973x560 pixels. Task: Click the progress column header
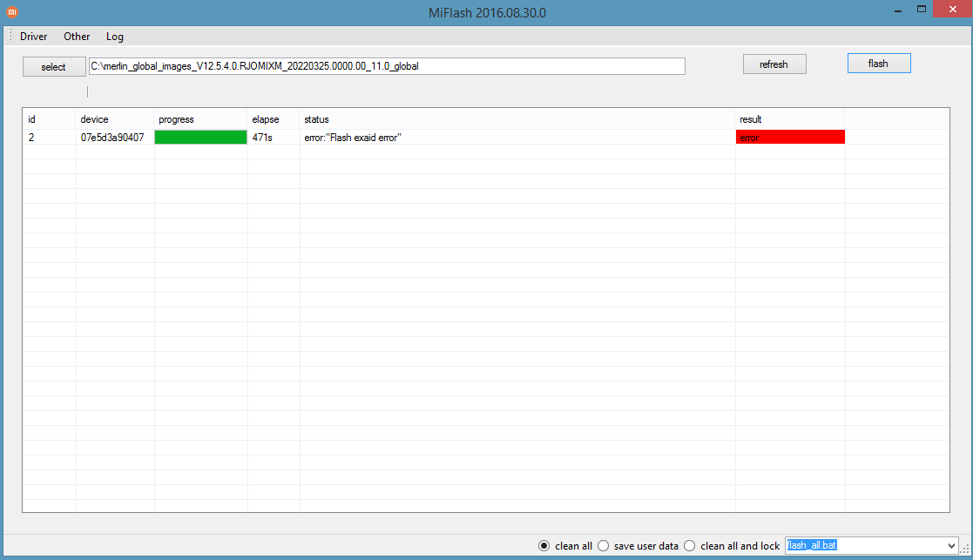(x=200, y=119)
